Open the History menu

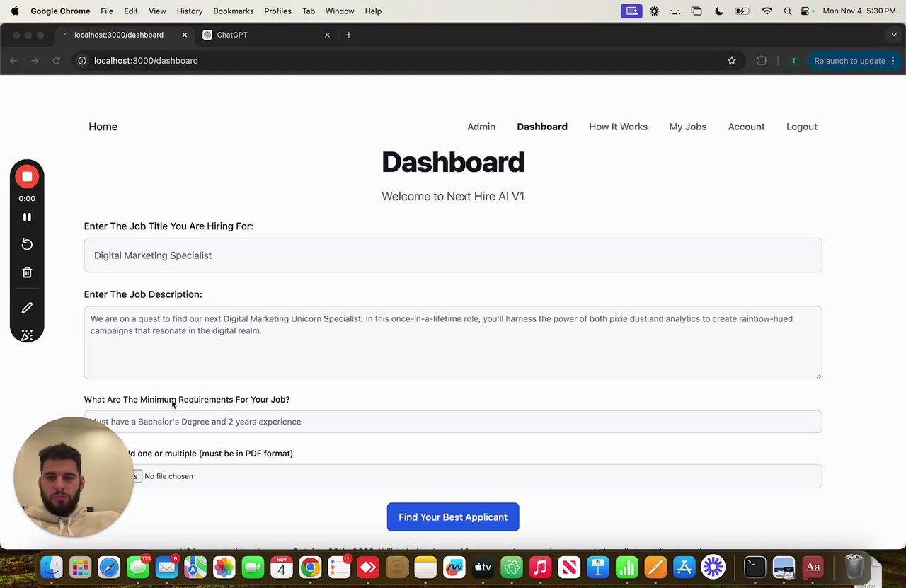coord(190,11)
